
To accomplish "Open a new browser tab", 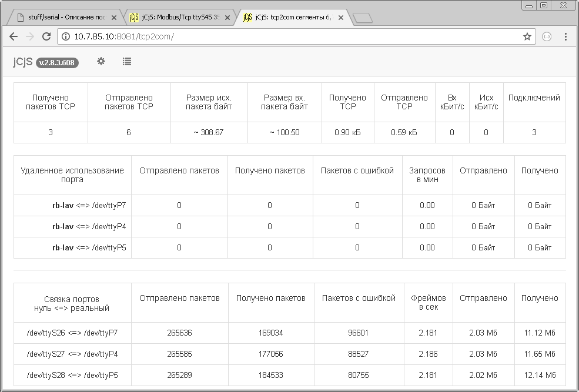I will point(363,18).
